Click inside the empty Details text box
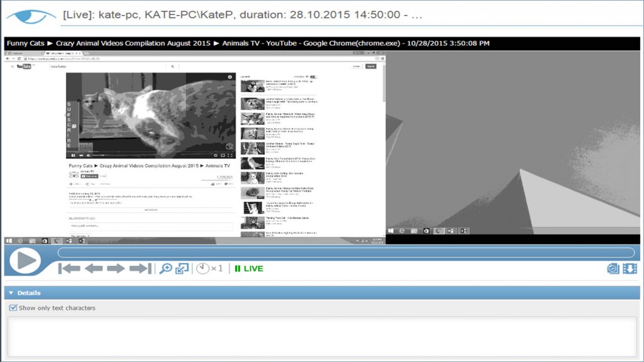Viewport: 644px width, 362px height. click(x=322, y=337)
